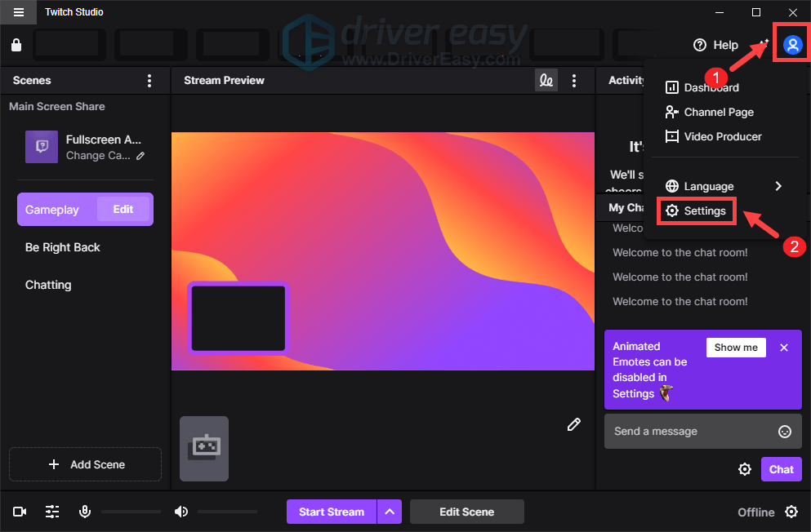Open the emoji picker in chat
This screenshot has height=532, width=811.
click(785, 432)
